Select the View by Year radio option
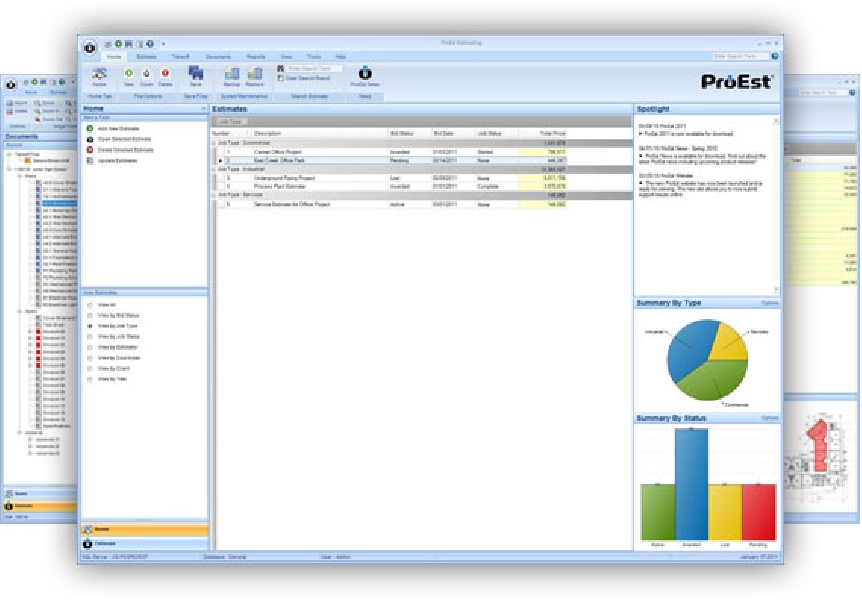This screenshot has height=600, width=862. [x=89, y=380]
